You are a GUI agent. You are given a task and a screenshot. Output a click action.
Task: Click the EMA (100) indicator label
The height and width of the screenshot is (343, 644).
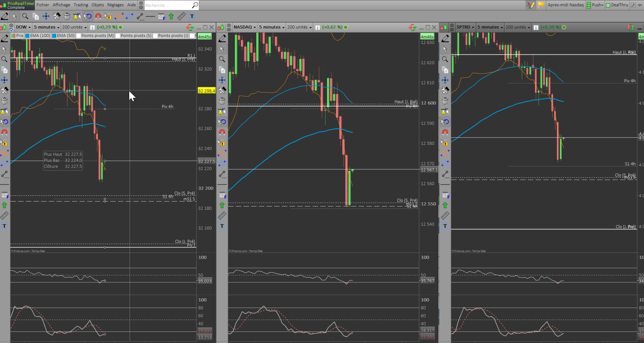pyautogui.click(x=40, y=36)
